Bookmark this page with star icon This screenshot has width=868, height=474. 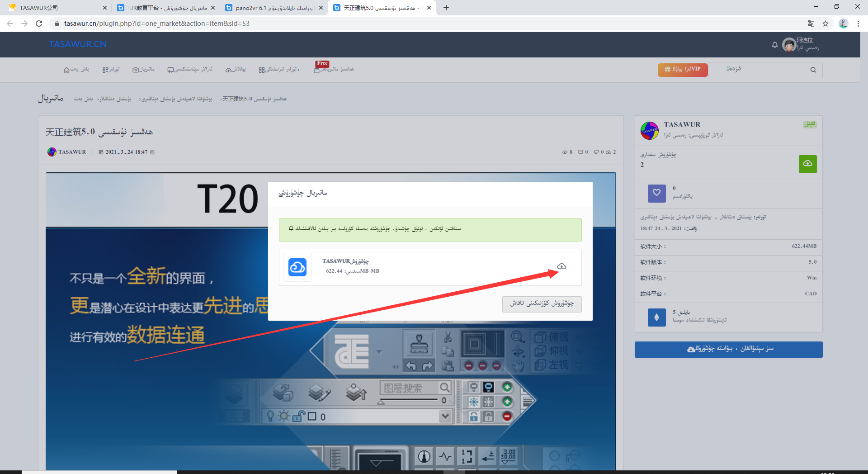(826, 24)
